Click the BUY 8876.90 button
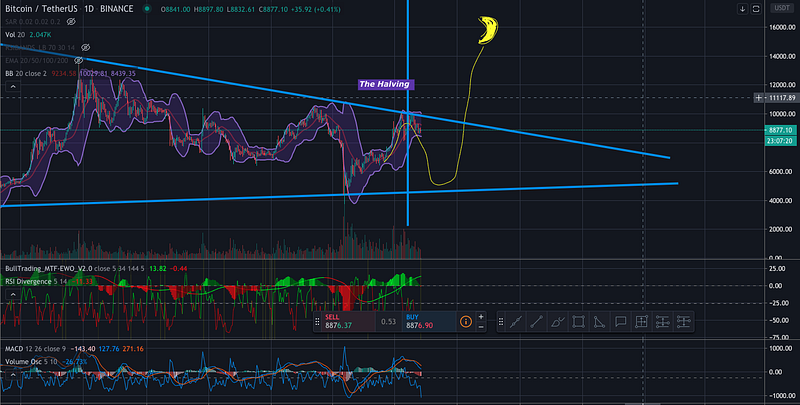Viewport: 800px width, 405px height. (x=429, y=322)
